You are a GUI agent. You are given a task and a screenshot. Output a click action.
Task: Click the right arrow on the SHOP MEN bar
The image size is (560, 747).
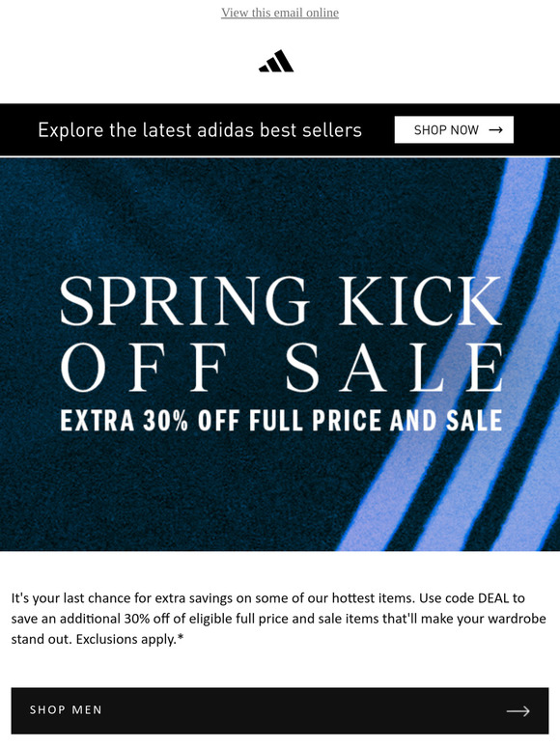pyautogui.click(x=518, y=711)
